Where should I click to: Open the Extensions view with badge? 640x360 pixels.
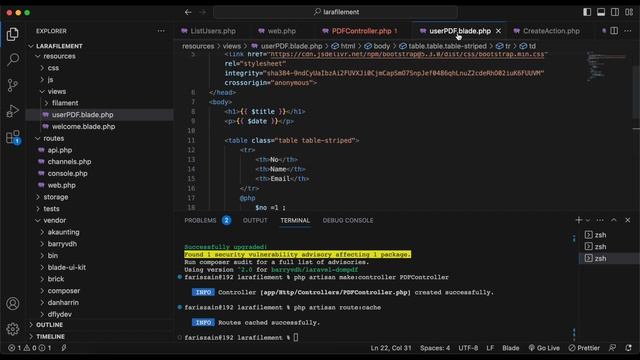pyautogui.click(x=13, y=137)
